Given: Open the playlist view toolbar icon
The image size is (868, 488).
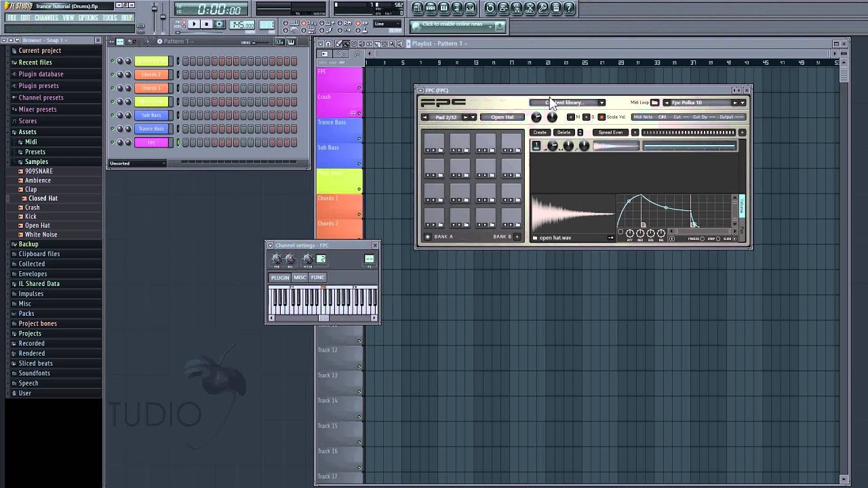Looking at the screenshot, I should point(418,8).
